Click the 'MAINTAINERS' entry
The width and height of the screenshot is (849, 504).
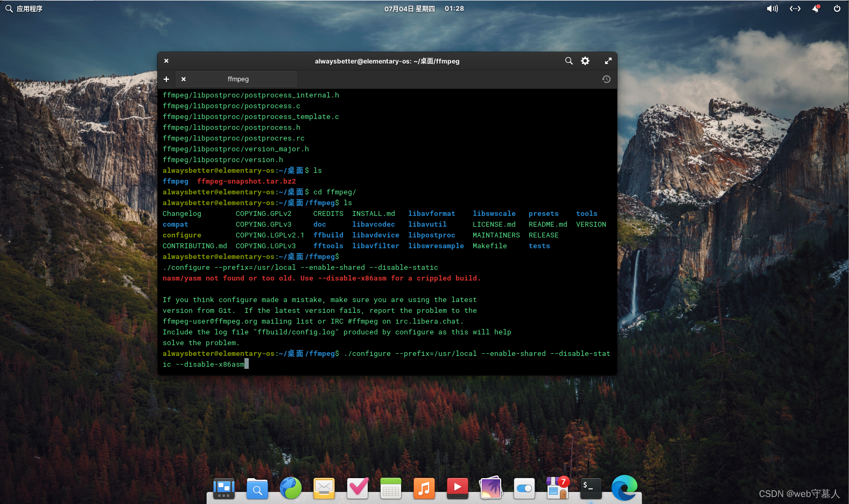(496, 235)
